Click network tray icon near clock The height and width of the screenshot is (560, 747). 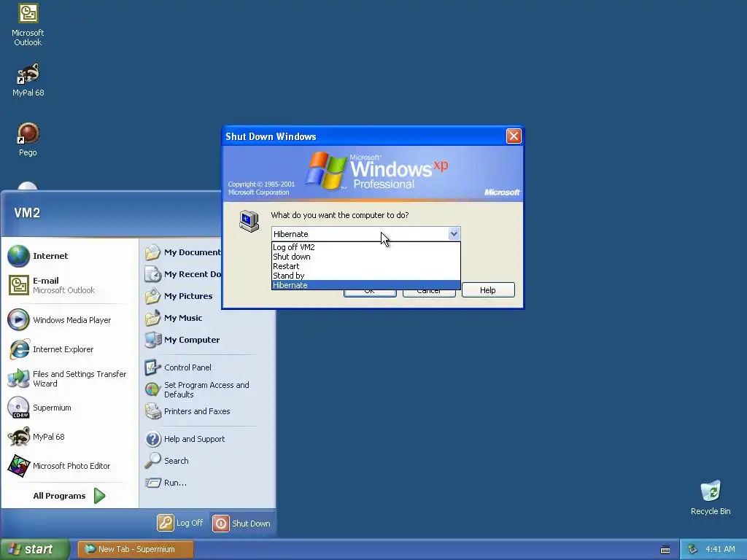[x=693, y=550]
